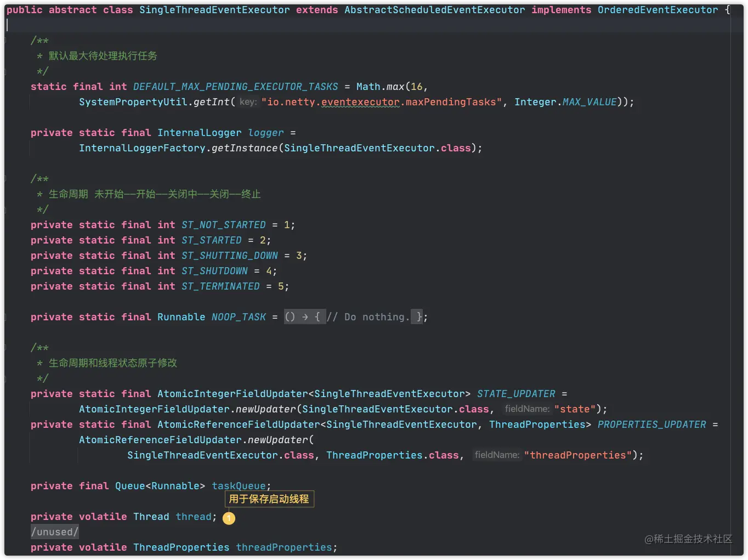Screen dimensions: 748x560
Task: Click the Queue<Runnable> type
Action: [x=160, y=486]
